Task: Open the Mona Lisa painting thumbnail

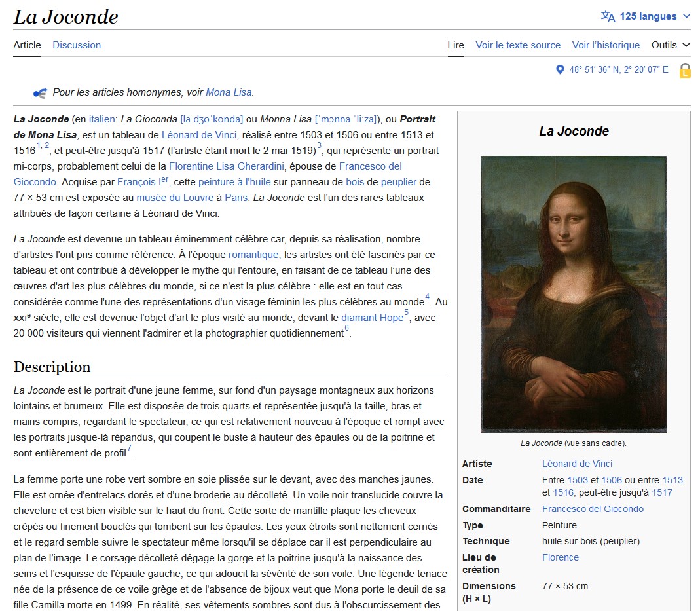Action: (x=573, y=294)
